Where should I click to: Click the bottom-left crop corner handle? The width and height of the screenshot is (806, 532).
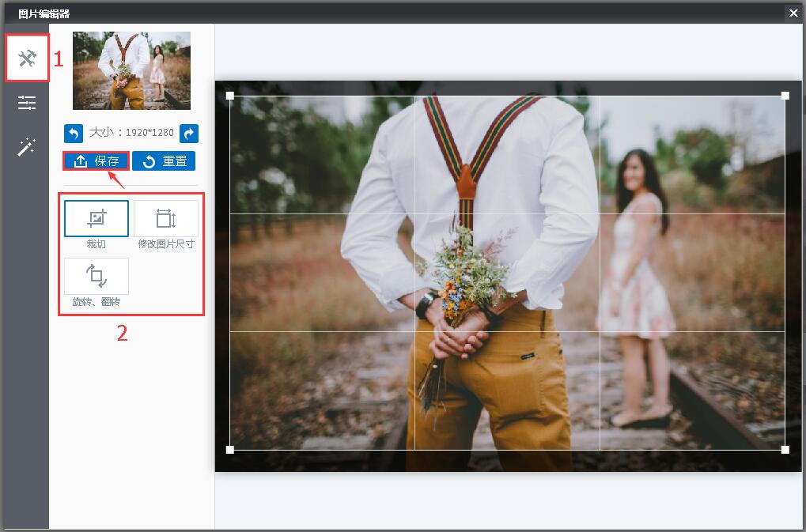[x=230, y=450]
